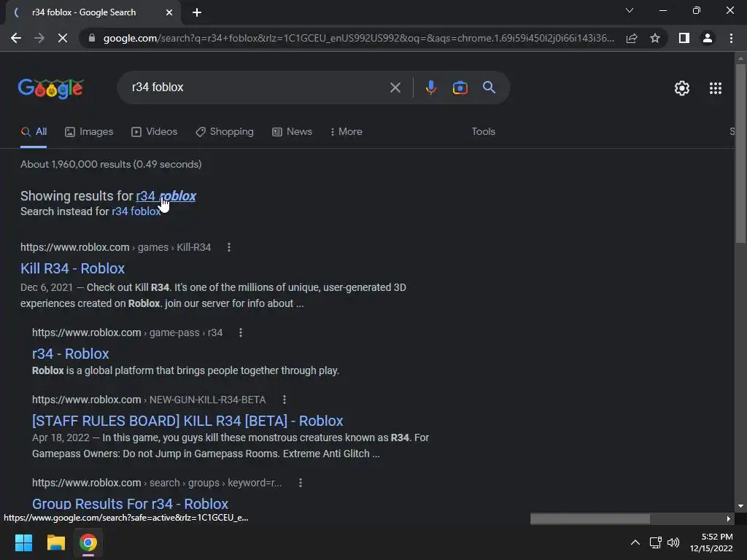The height and width of the screenshot is (560, 747).
Task: Start voice search with microphone
Action: click(x=430, y=87)
